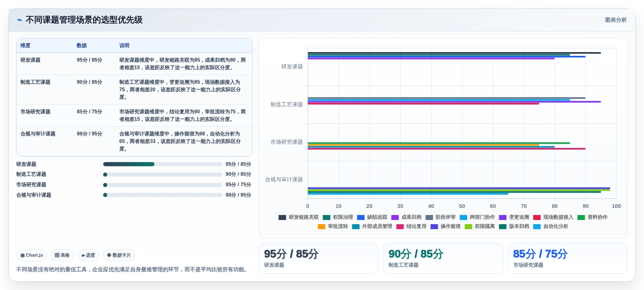Image resolution: width=644 pixels, height=290 pixels.
Task: Click the 图表分析 label in header
Action: coord(616,20)
